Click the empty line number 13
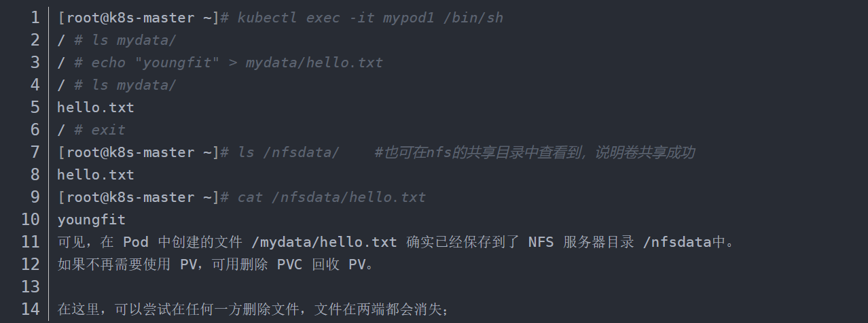868x323 pixels. tap(31, 286)
